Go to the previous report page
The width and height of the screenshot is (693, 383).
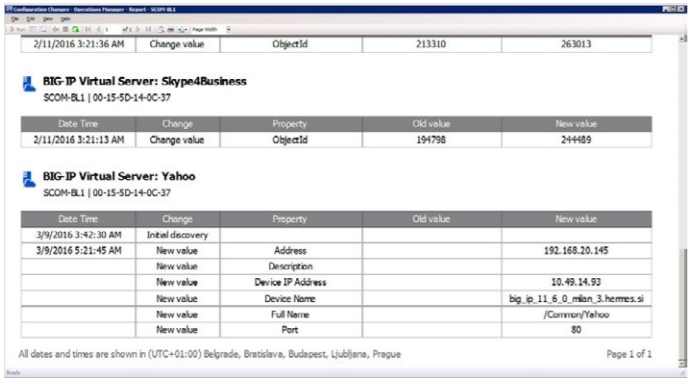click(99, 30)
